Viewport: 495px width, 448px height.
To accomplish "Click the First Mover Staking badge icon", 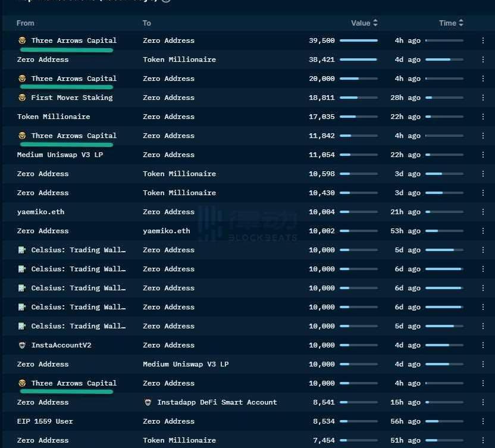I will click(x=22, y=98).
